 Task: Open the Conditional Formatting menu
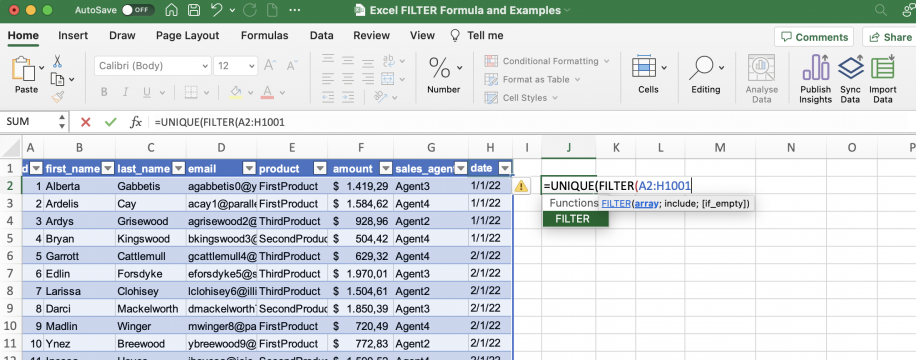547,61
